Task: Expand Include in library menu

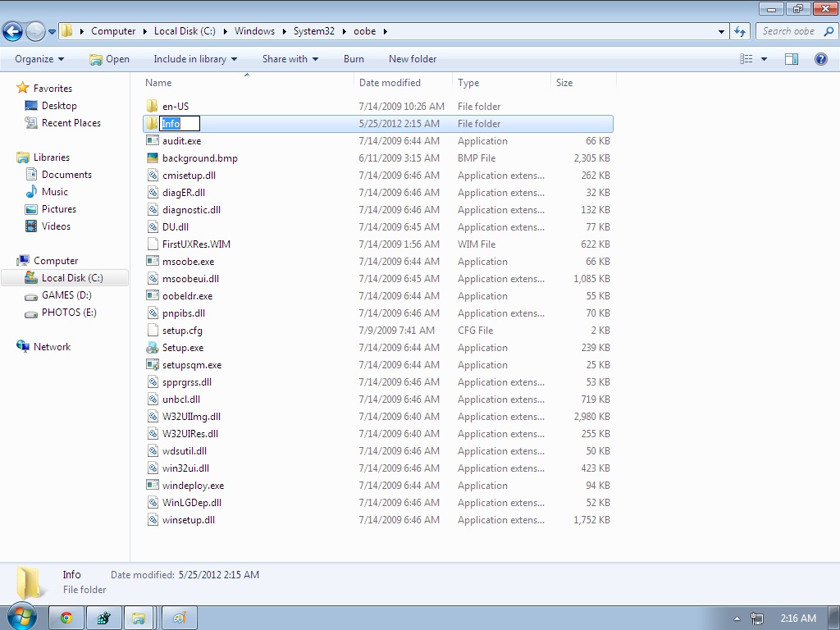Action: (x=195, y=59)
